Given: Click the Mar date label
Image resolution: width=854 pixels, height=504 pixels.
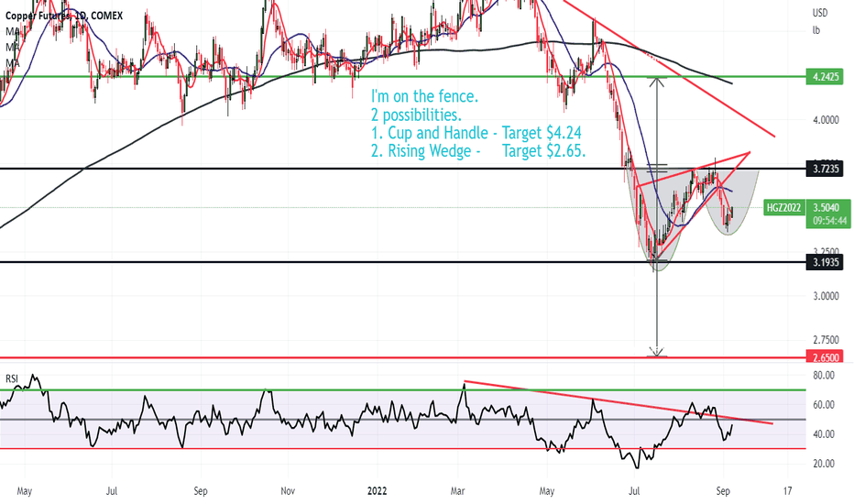Looking at the screenshot, I should click(x=457, y=491).
